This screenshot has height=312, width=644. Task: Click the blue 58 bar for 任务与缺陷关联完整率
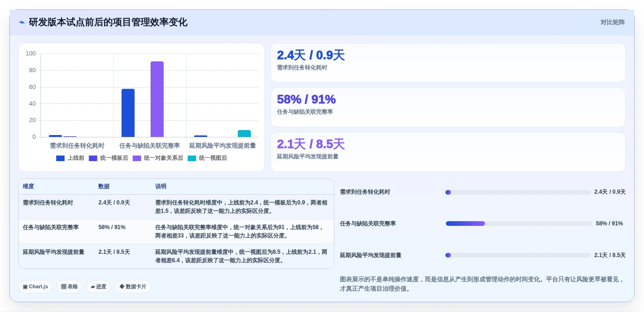[x=128, y=113]
